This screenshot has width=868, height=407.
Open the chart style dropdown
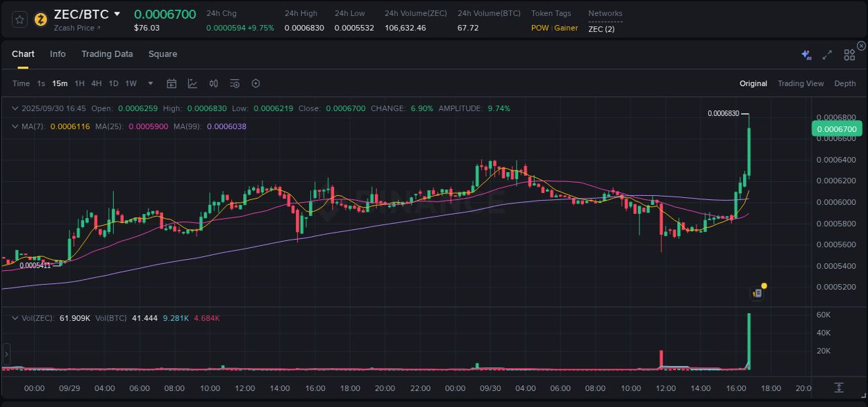tap(191, 83)
